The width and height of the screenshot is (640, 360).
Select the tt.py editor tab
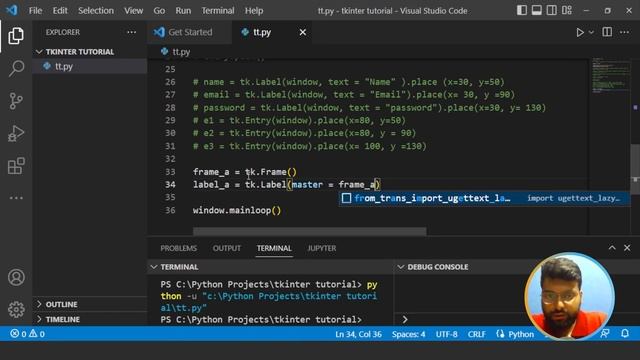(x=271, y=32)
